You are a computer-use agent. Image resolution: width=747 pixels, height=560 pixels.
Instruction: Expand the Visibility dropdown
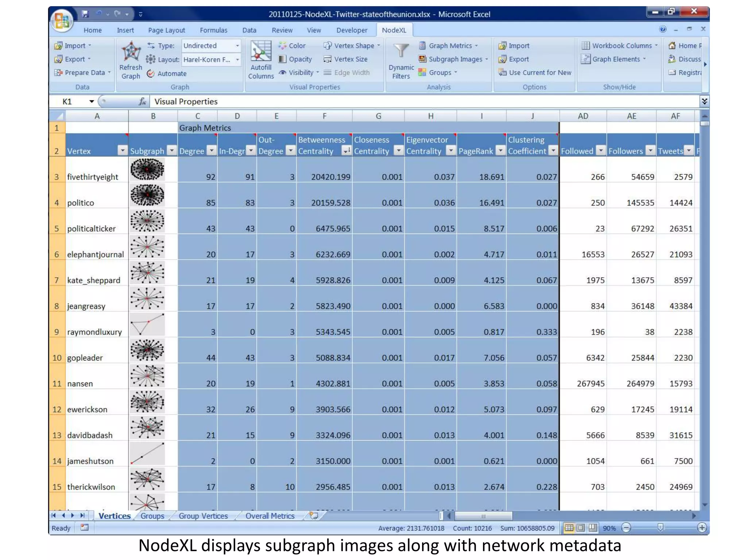318,73
